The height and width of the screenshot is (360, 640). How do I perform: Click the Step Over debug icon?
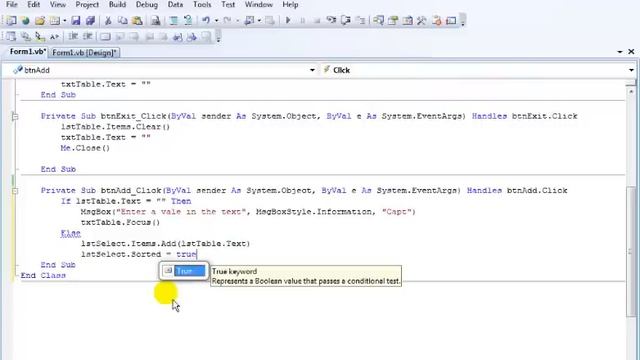pyautogui.click(x=346, y=20)
